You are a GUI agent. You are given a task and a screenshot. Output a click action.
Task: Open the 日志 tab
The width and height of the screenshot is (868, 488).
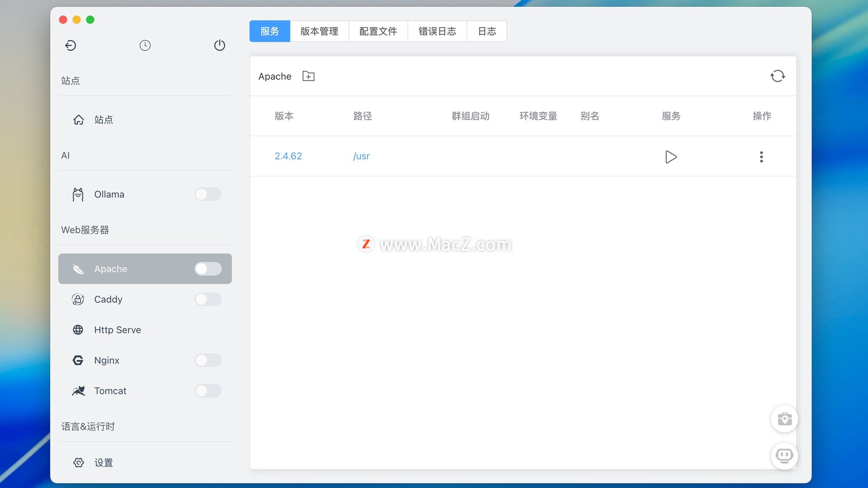tap(487, 31)
